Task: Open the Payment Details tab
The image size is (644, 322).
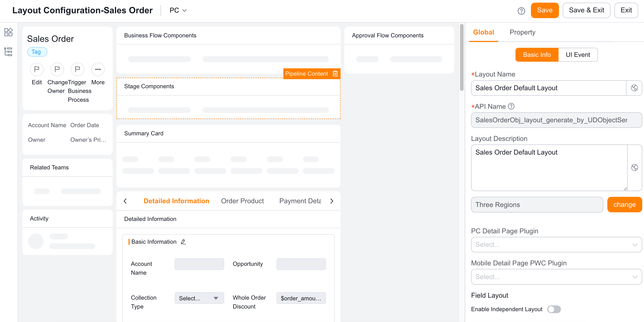Action: click(300, 201)
